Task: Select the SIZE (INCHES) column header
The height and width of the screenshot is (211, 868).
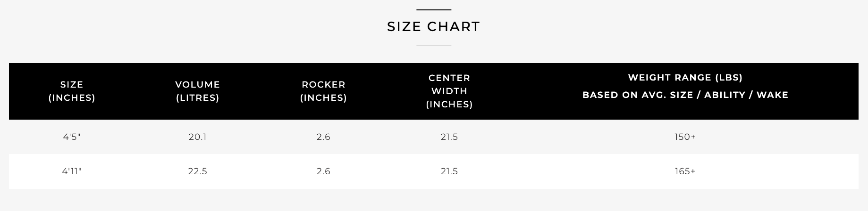Action: [72, 91]
